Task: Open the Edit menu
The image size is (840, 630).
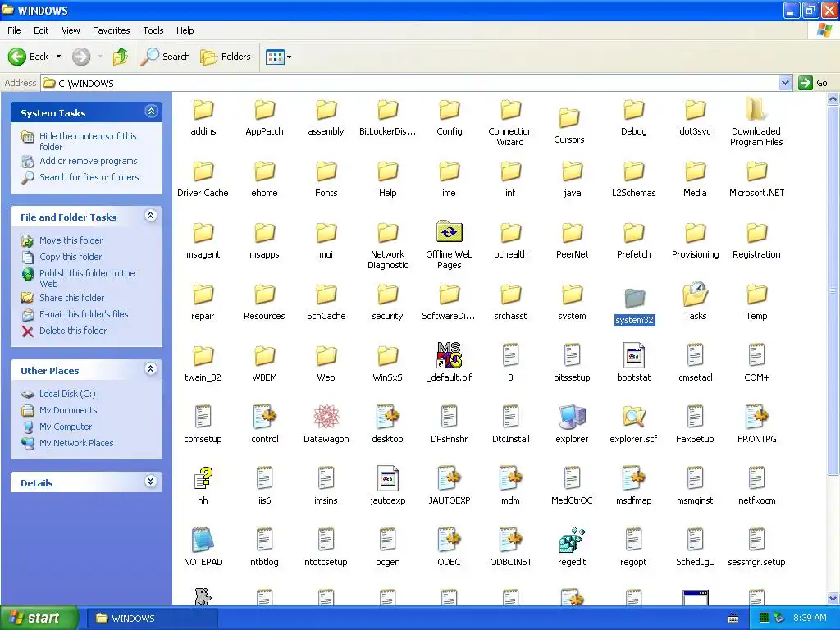Action: point(41,30)
